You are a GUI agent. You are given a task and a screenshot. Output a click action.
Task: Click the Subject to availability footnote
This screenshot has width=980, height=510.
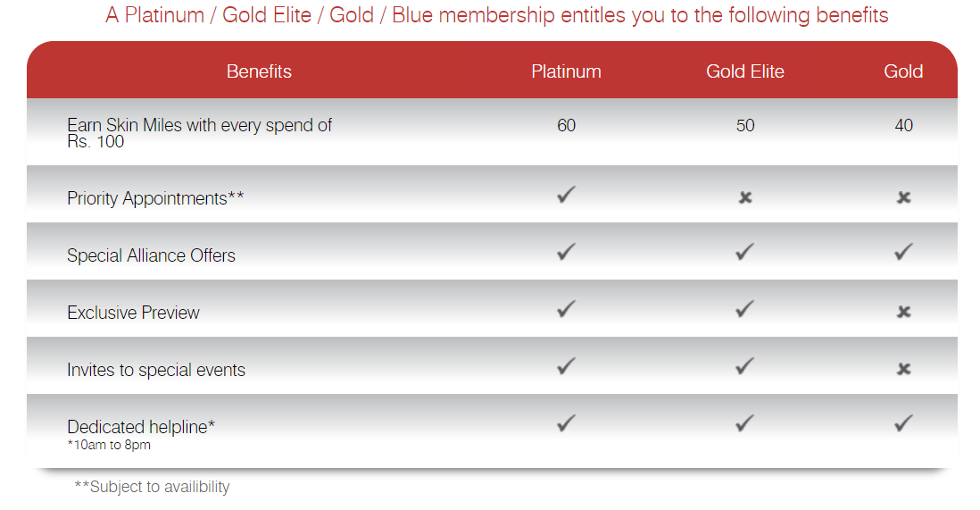(x=152, y=487)
